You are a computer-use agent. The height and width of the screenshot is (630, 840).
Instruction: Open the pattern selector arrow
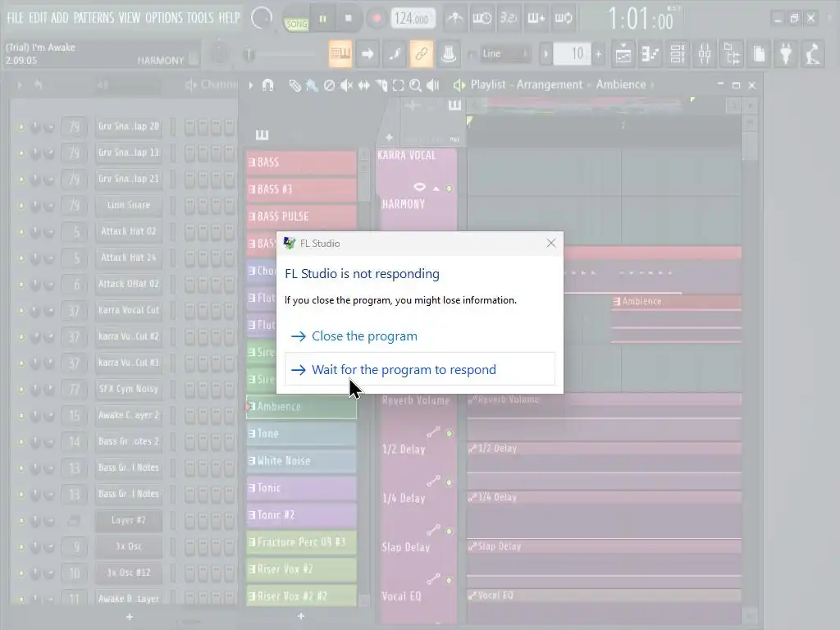546,53
